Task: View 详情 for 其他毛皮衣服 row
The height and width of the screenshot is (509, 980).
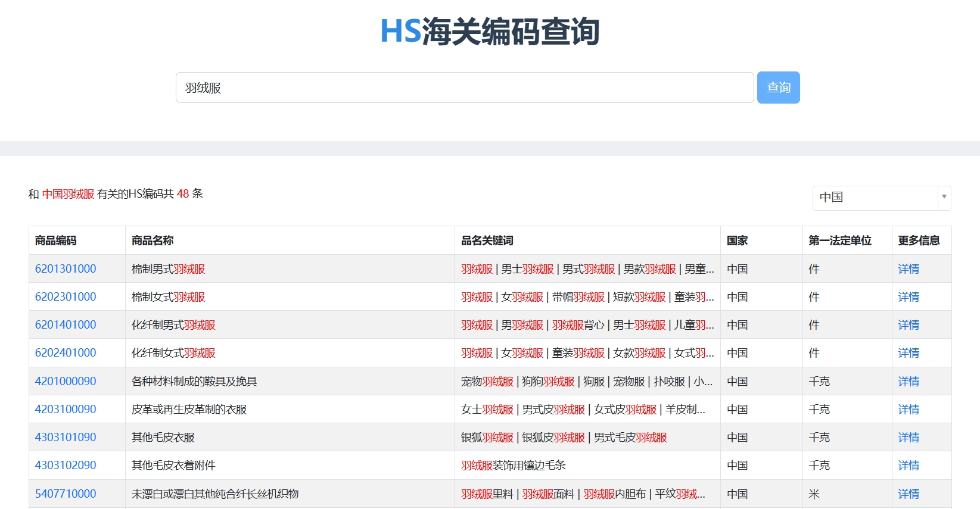Action: click(x=909, y=437)
